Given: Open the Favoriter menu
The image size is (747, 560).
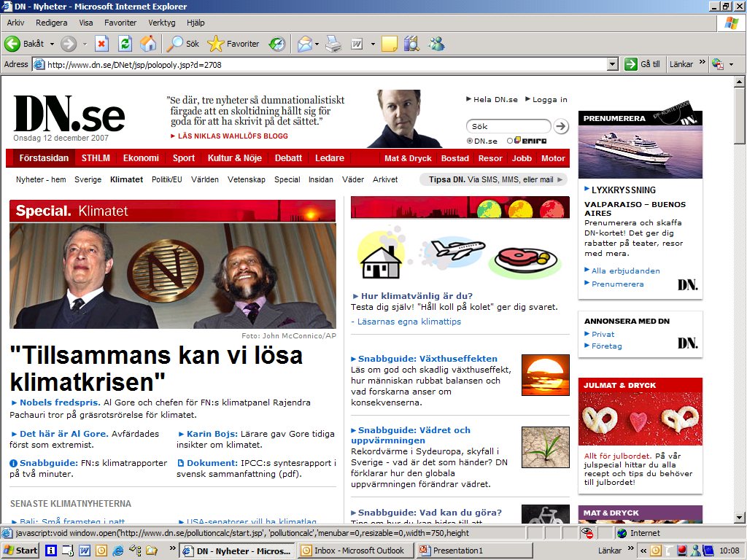Looking at the screenshot, I should click(x=120, y=23).
